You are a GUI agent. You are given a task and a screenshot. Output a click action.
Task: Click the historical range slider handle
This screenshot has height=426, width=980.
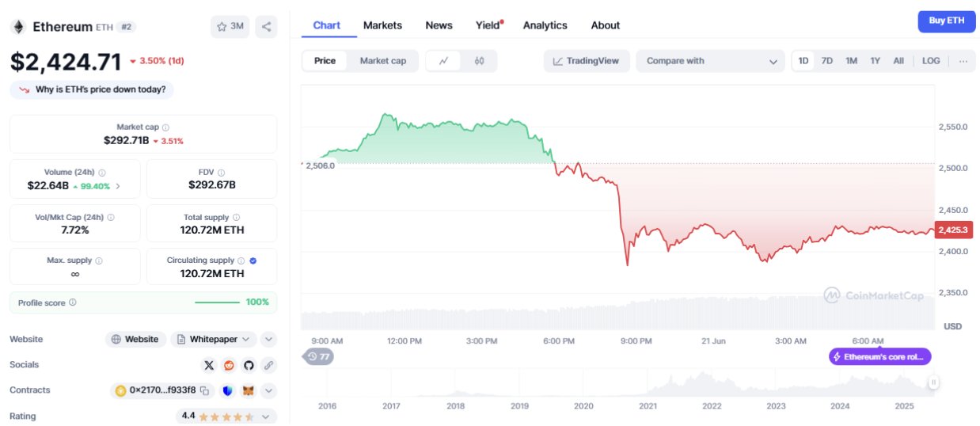(x=933, y=382)
